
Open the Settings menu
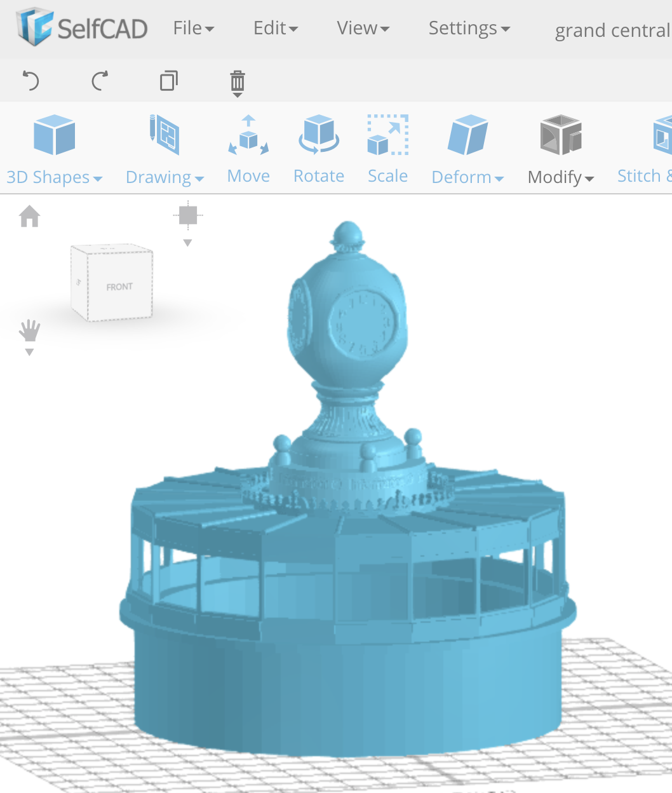tap(469, 28)
